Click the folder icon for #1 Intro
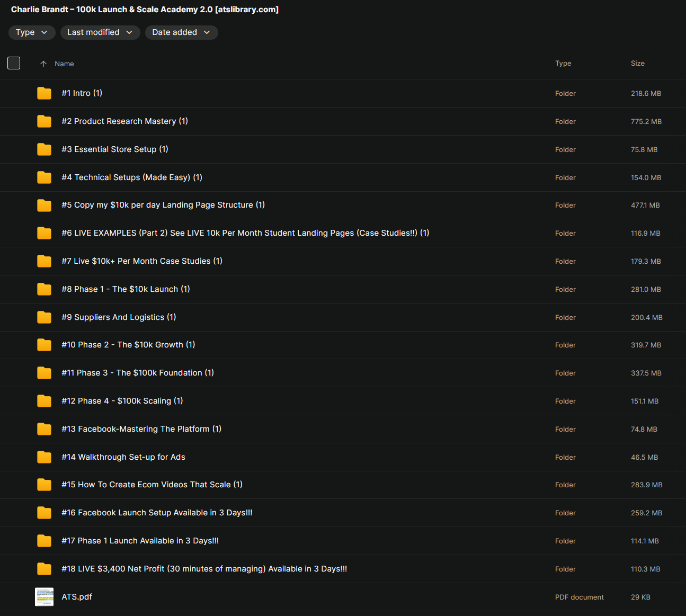This screenshot has height=616, width=686. tap(44, 93)
